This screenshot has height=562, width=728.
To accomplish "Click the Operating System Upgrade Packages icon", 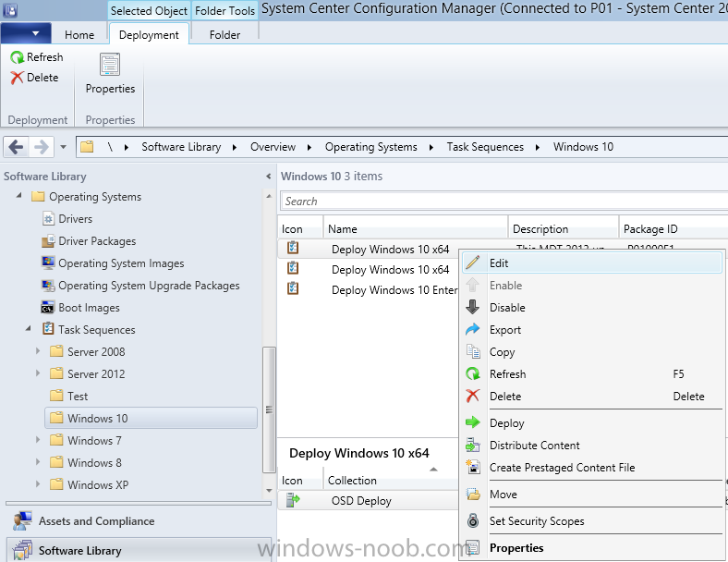I will tap(48, 286).
